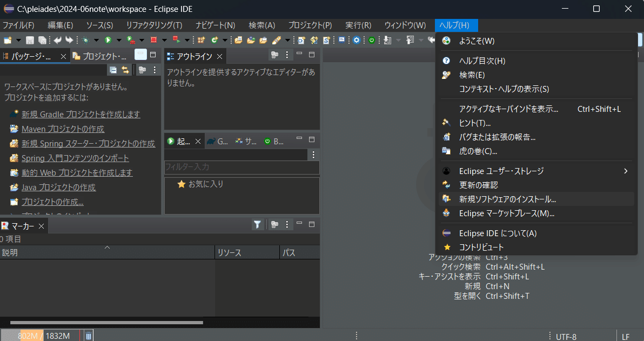Expand the Eclipse ユーザー・ストレージ submenu

(536, 171)
